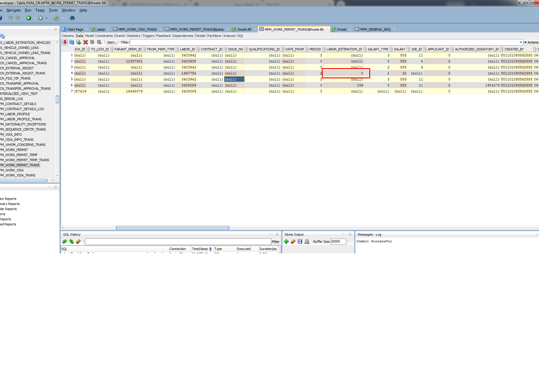539x392 pixels.
Task: Click the SQL History Filter button
Action: (276, 242)
